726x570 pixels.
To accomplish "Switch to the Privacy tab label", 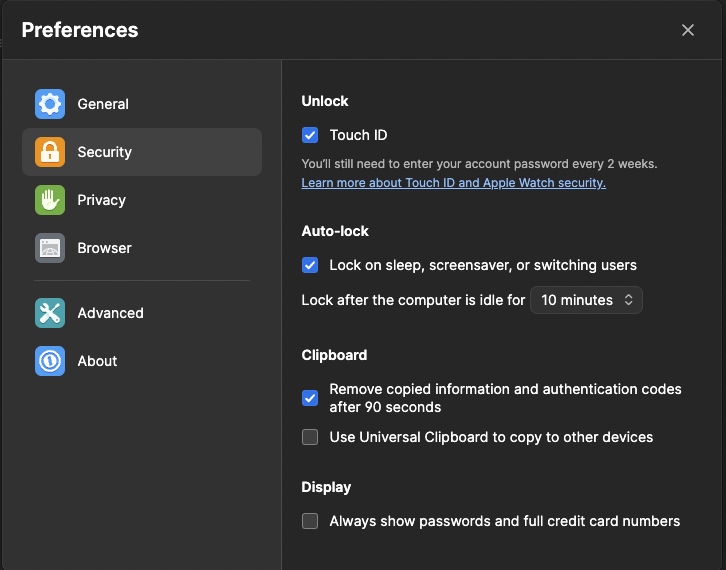I will (101, 200).
